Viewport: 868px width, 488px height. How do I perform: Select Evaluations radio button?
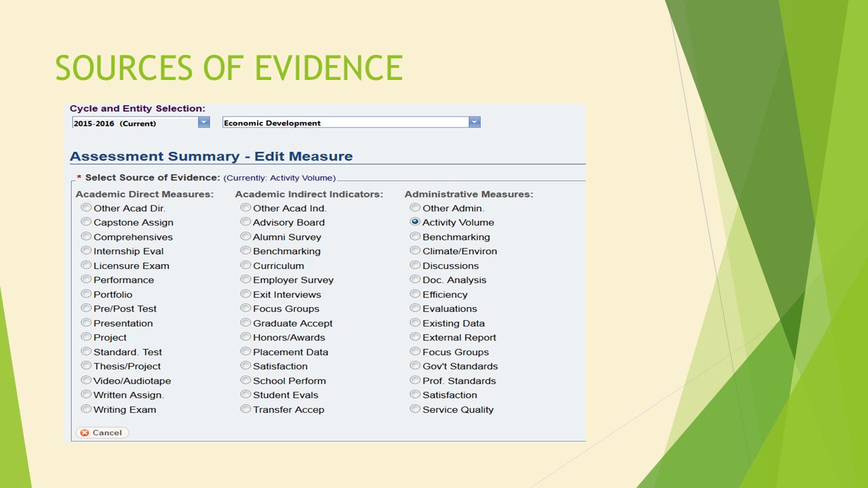click(415, 308)
